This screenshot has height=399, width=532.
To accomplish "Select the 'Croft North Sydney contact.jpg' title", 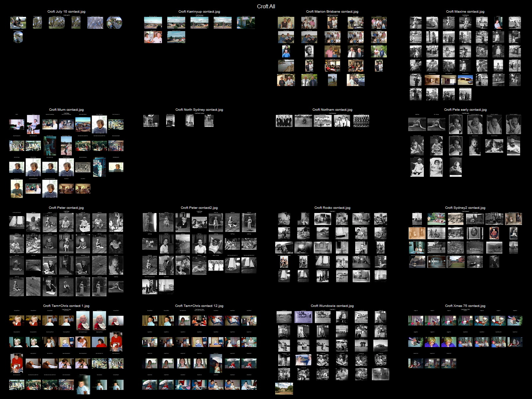I will (199, 110).
